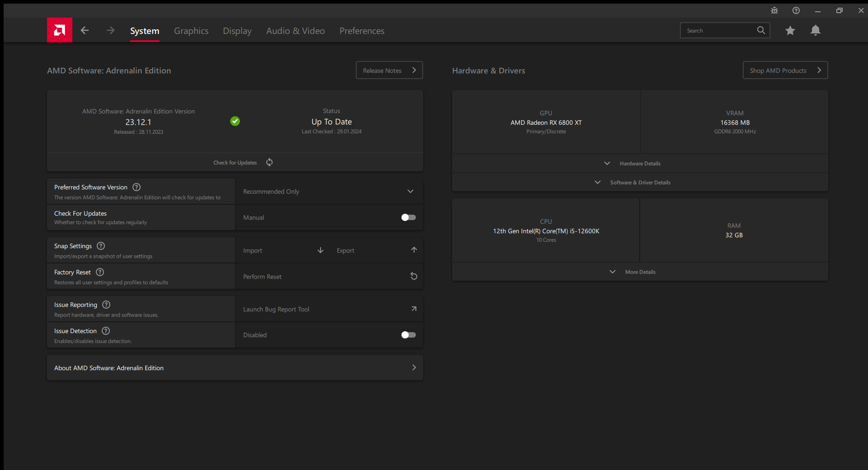Click the Export up-arrow icon
This screenshot has width=868, height=470.
[x=414, y=250]
